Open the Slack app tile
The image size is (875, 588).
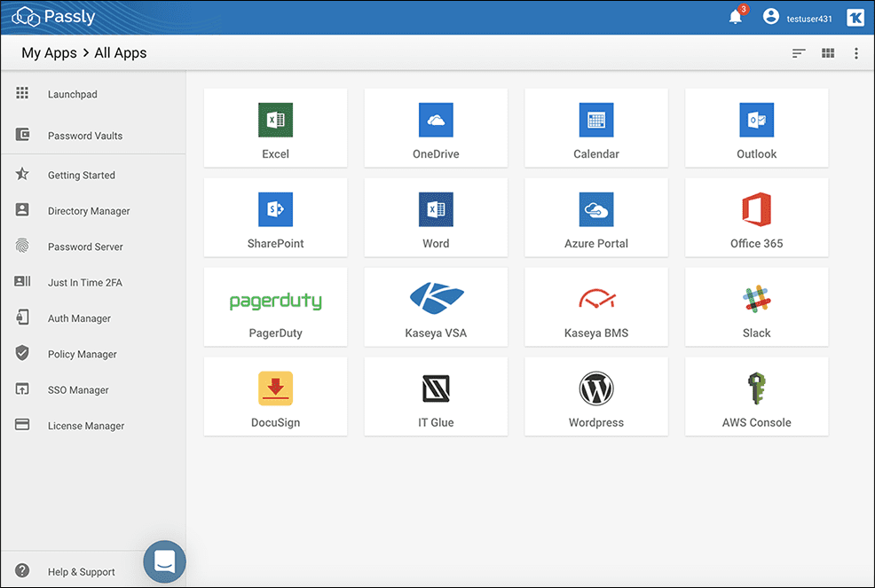(x=756, y=307)
